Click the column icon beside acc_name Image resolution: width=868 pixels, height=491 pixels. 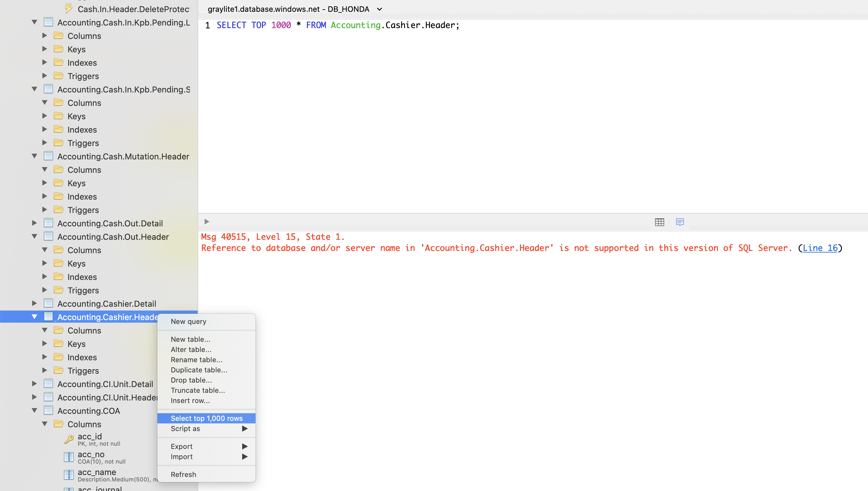point(69,475)
